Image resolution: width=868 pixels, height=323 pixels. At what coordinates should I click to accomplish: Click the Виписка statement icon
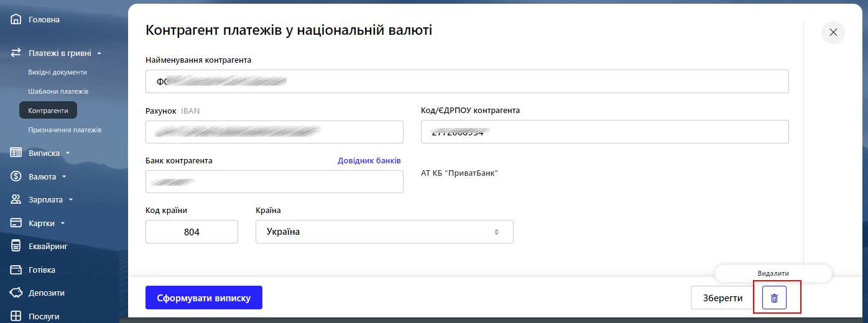coord(16,153)
